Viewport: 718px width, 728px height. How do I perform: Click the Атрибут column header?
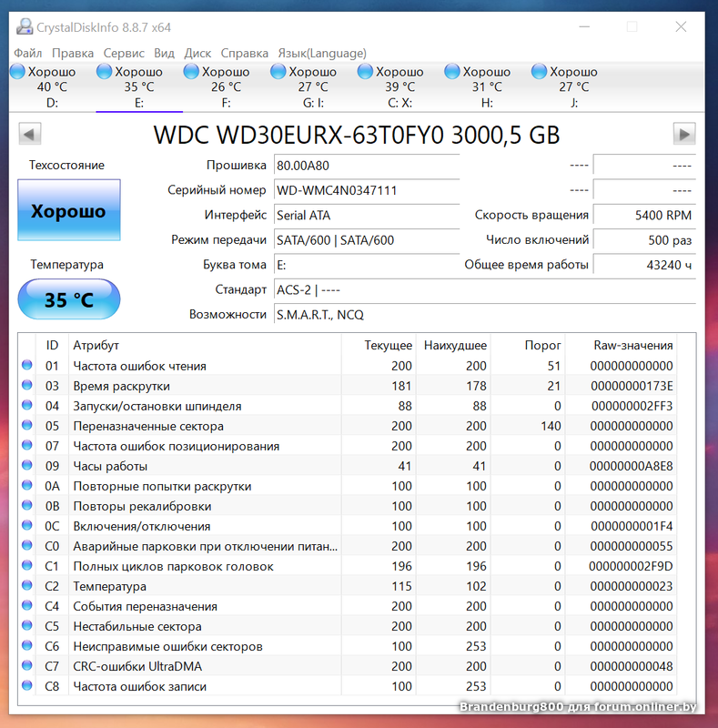[x=96, y=346]
